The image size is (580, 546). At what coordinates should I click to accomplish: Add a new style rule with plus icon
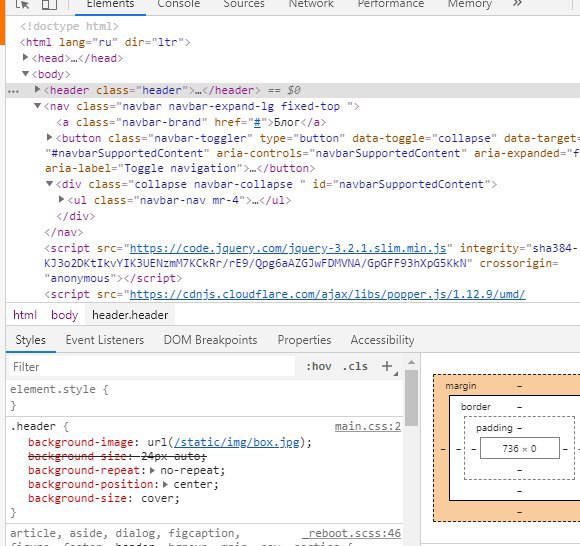[x=387, y=366]
